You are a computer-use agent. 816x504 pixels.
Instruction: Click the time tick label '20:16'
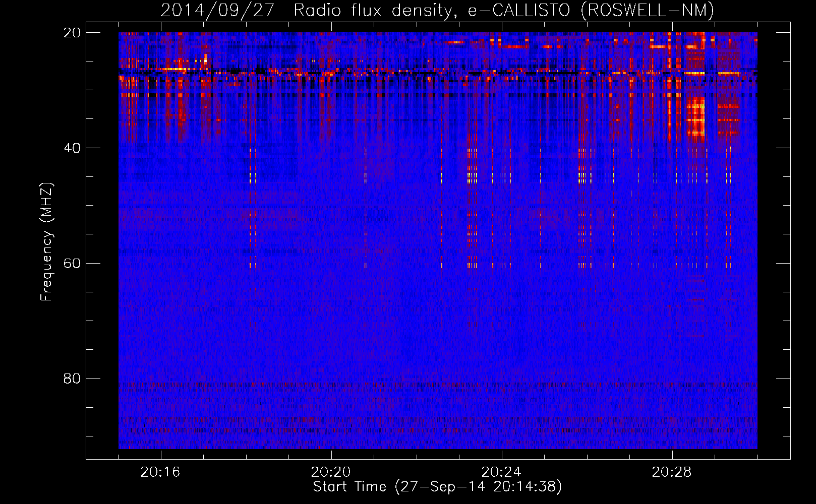[160, 472]
